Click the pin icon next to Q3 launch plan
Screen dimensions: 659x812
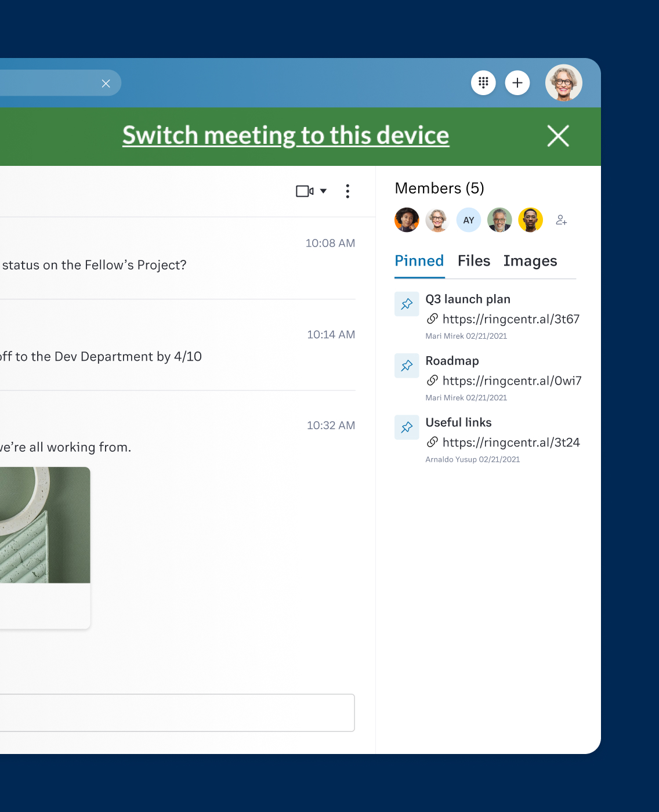click(407, 303)
